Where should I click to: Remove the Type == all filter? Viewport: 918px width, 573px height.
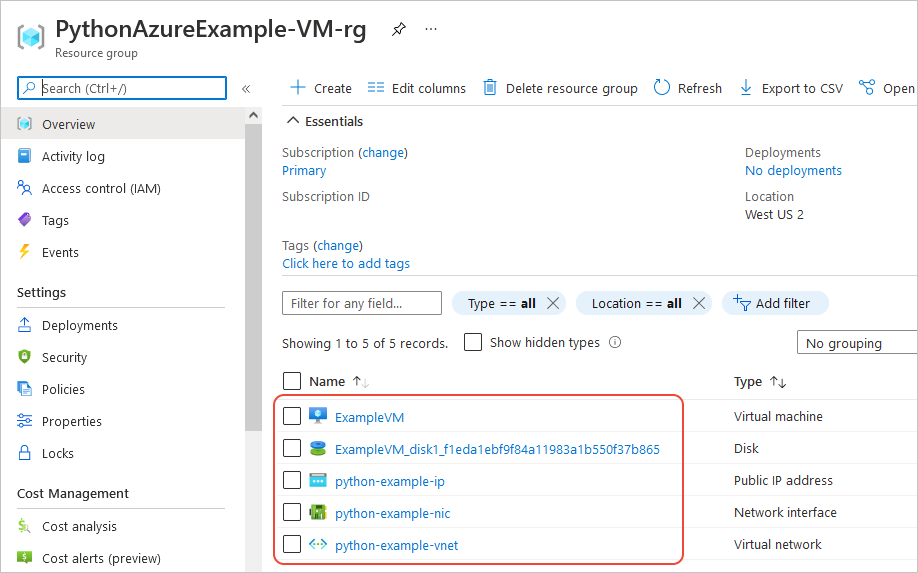[x=553, y=303]
